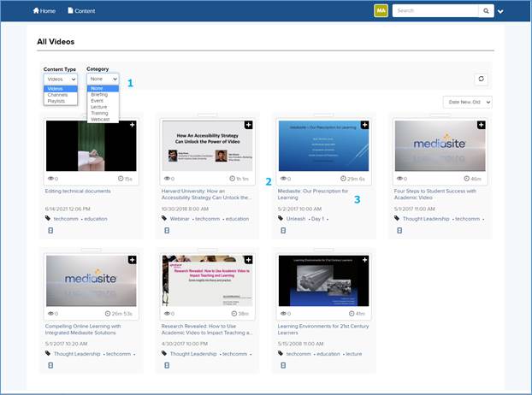The width and height of the screenshot is (532, 395).
Task: Open the Content page in the navigation bar
Action: click(81, 11)
